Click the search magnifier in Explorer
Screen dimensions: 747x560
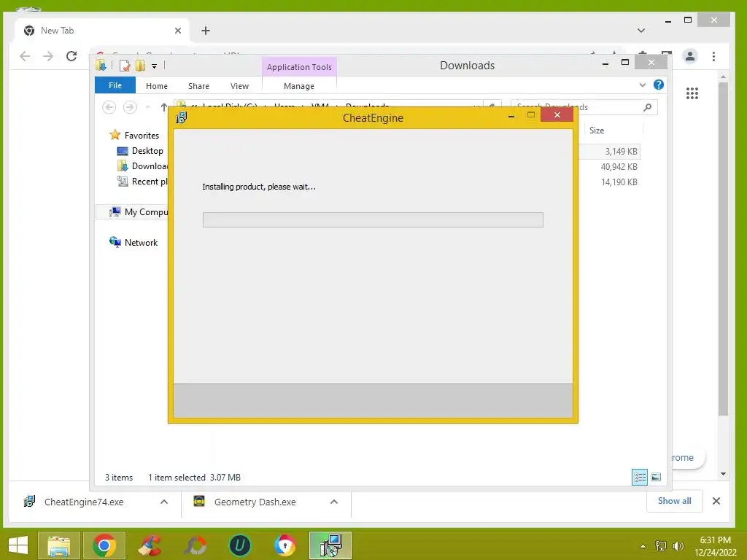click(x=648, y=107)
